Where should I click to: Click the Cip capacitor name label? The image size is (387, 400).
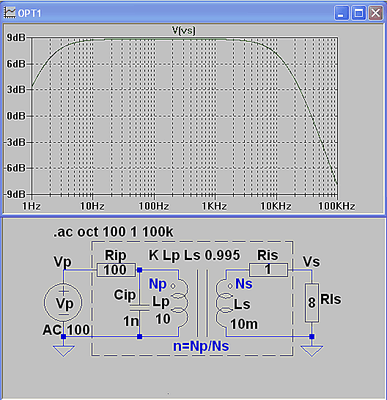[125, 295]
